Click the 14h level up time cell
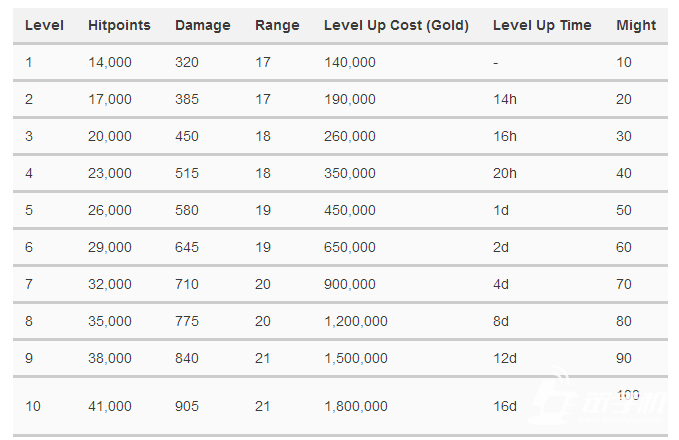The image size is (679, 440). point(505,99)
